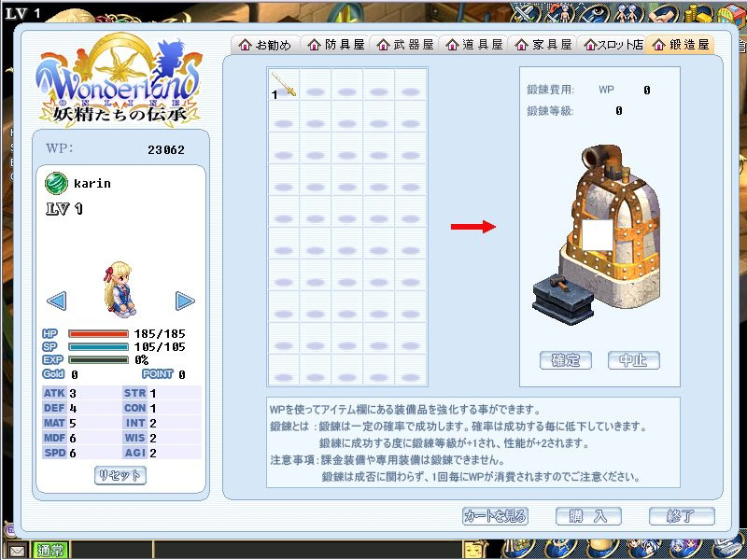Image resolution: width=747 pixels, height=560 pixels.
Task: Switch to the 武器屋 weapon shop tab
Action: 404,45
